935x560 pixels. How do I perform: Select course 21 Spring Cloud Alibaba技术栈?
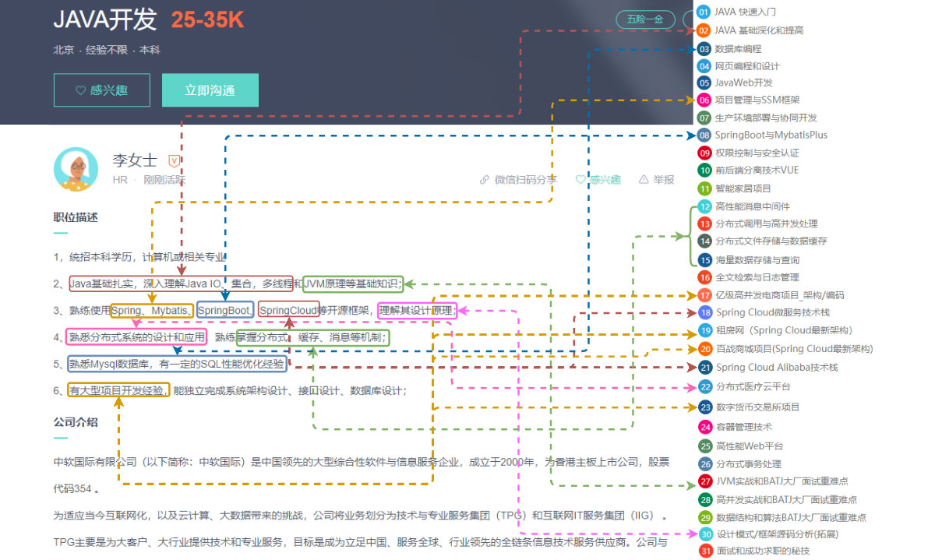click(767, 368)
